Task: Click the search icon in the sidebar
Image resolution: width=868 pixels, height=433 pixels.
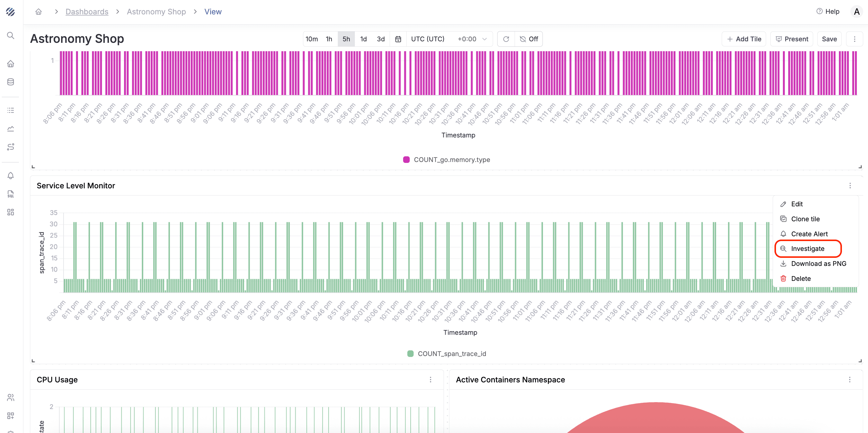Action: click(10, 35)
